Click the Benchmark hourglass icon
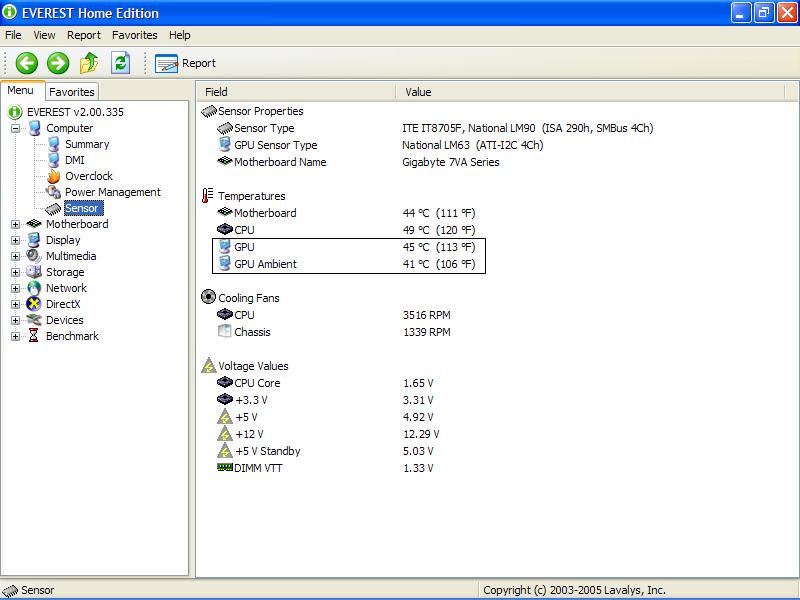Screen dimensions: 800x600 click(34, 336)
